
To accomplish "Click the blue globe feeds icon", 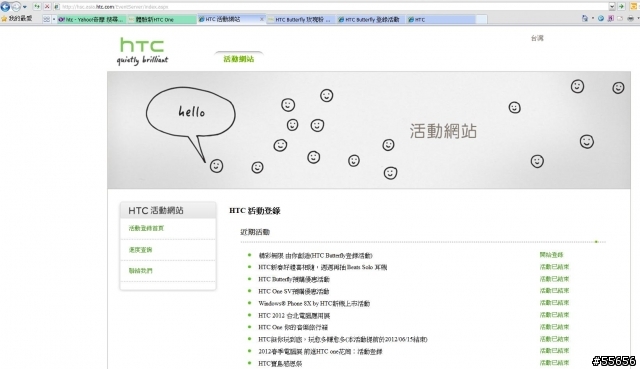I will pos(601,18).
